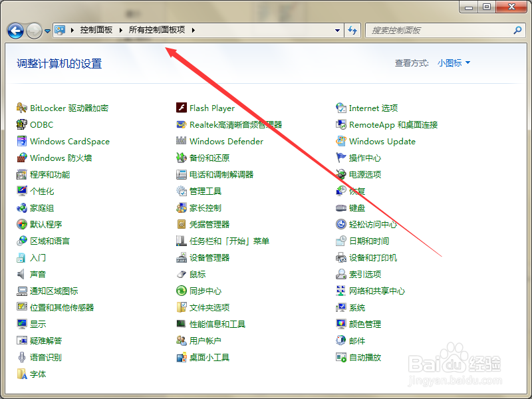
Task: Click the 控制面板 breadcrumb segment
Action: pyautogui.click(x=96, y=30)
